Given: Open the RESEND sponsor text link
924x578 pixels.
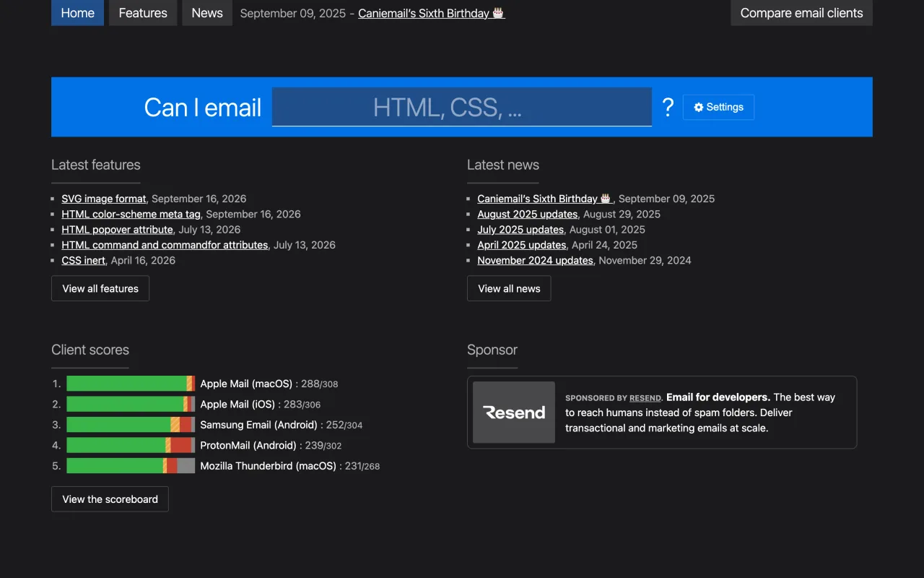Looking at the screenshot, I should coord(645,398).
